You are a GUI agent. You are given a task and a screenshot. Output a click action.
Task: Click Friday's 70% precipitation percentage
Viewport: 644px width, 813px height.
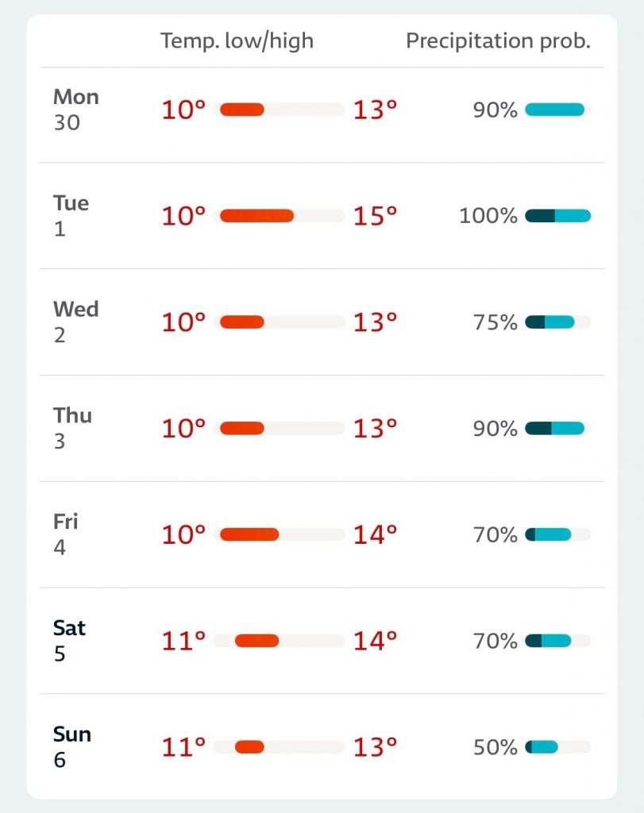click(x=496, y=534)
